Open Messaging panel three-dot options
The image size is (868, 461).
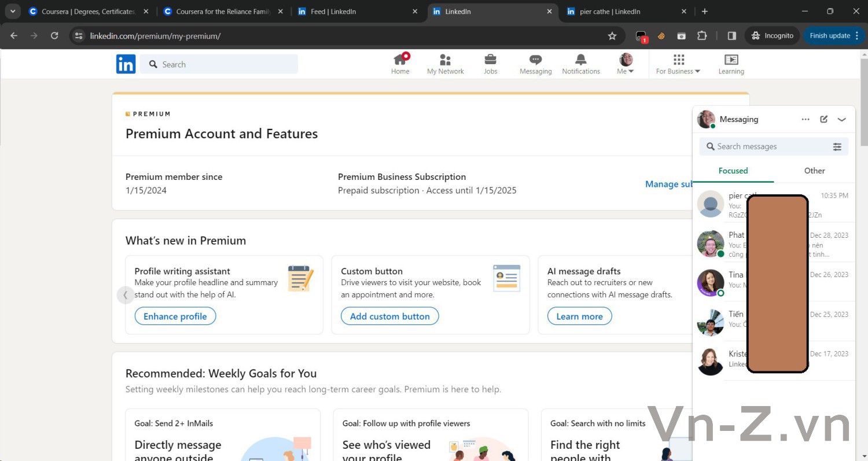pos(806,119)
